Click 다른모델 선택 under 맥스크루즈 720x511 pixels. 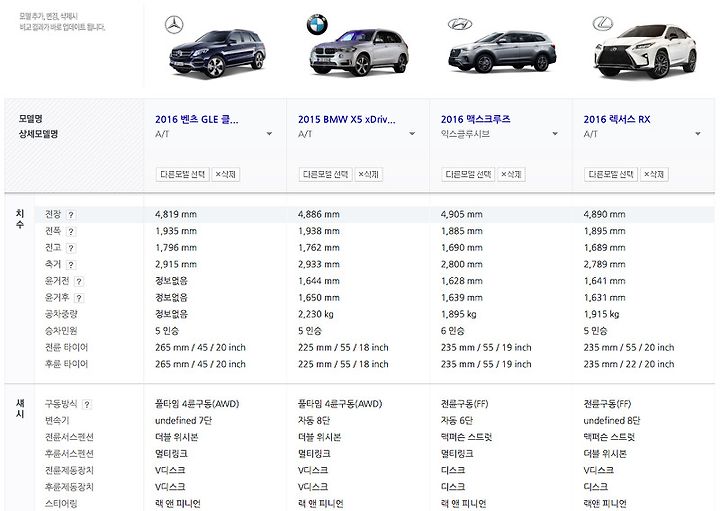pos(468,174)
